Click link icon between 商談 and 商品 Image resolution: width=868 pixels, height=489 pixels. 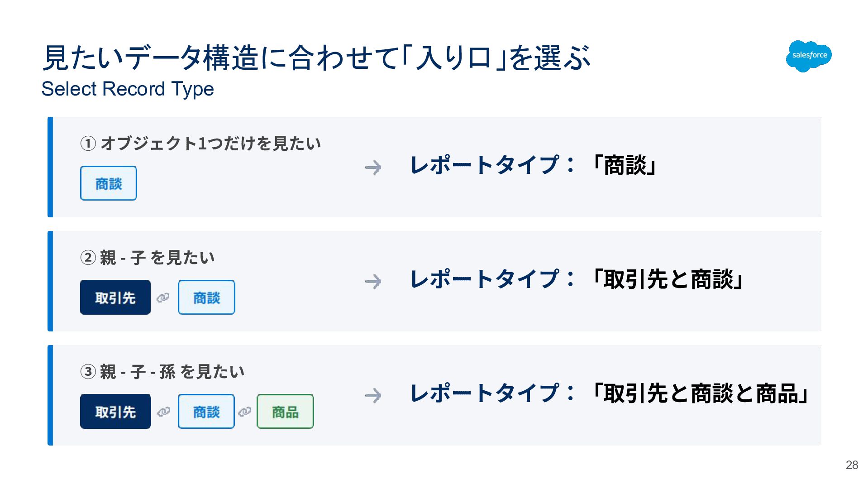coord(245,412)
